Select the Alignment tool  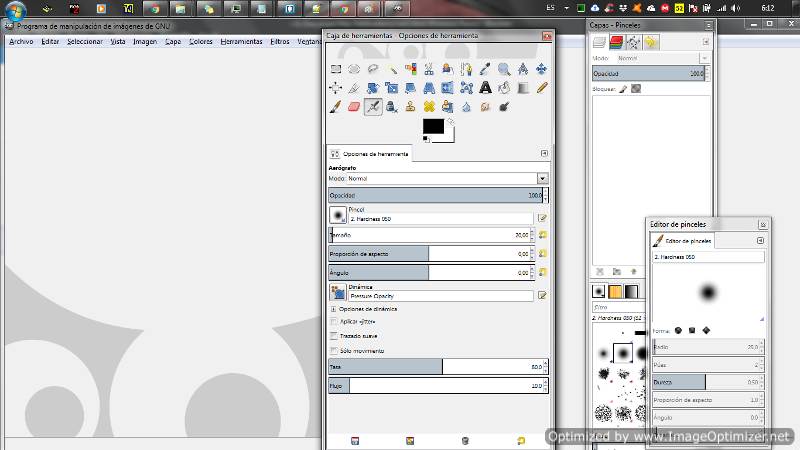click(336, 88)
